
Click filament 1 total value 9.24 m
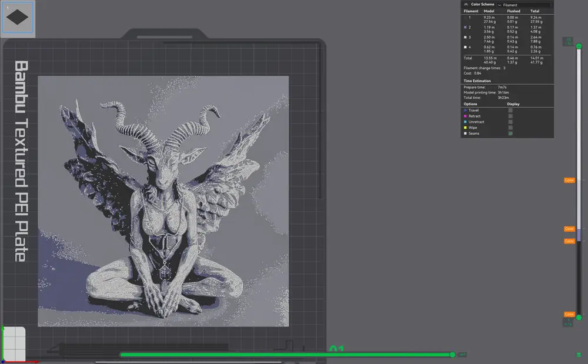[x=536, y=18]
